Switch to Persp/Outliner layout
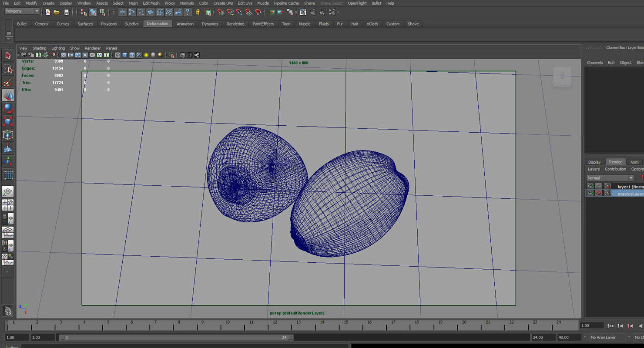The width and height of the screenshot is (644, 348). click(x=8, y=218)
